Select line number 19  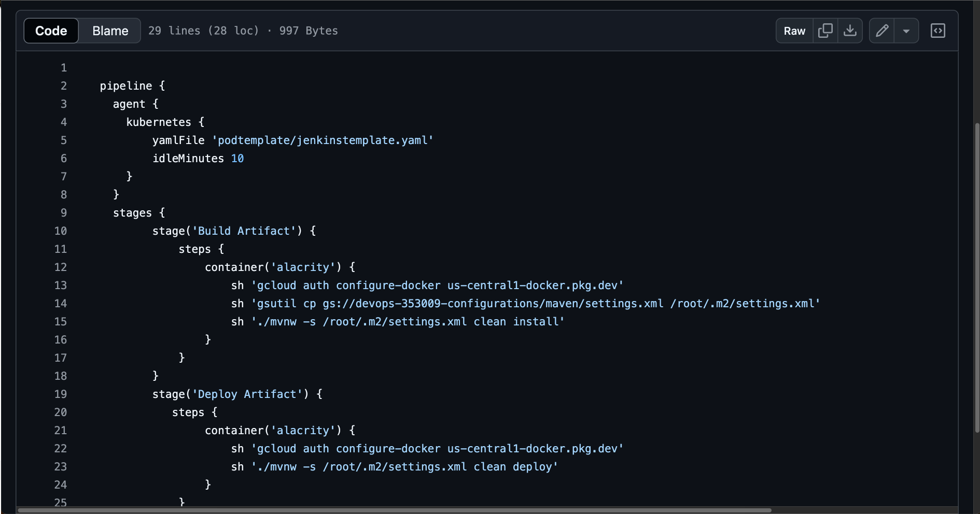point(61,394)
